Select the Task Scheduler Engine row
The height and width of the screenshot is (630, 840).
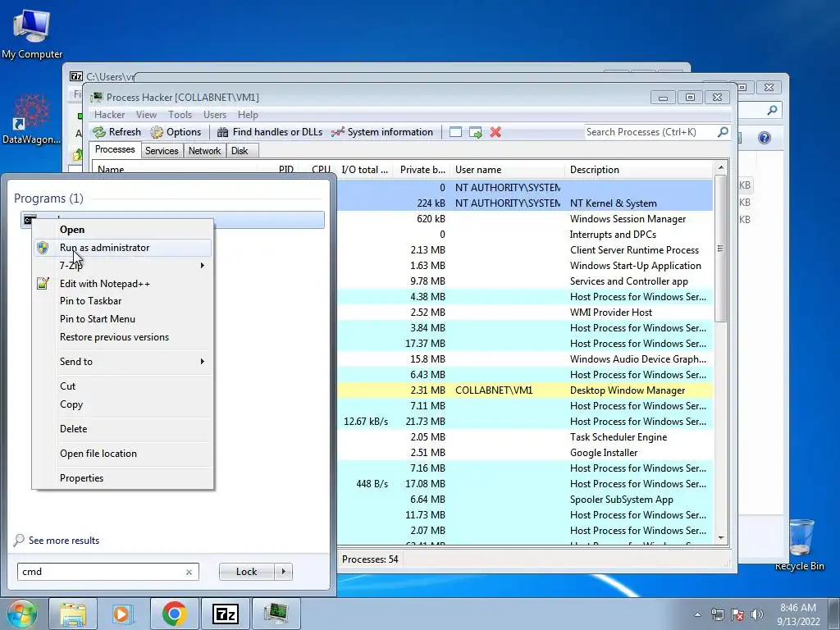pyautogui.click(x=525, y=437)
